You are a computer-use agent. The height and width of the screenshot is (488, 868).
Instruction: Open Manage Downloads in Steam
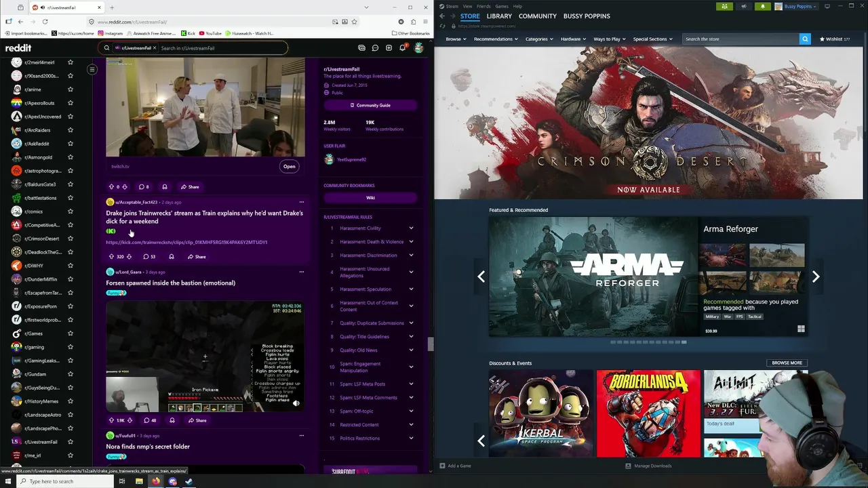[x=648, y=466]
